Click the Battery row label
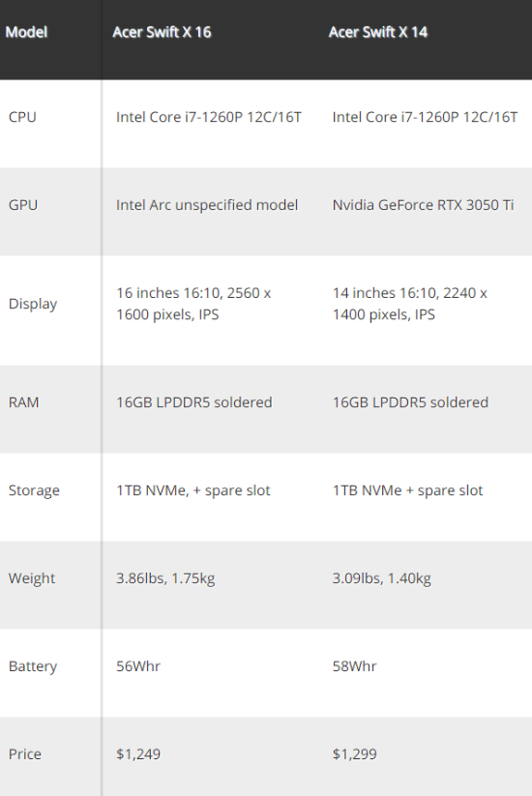The image size is (532, 796). pyautogui.click(x=33, y=666)
